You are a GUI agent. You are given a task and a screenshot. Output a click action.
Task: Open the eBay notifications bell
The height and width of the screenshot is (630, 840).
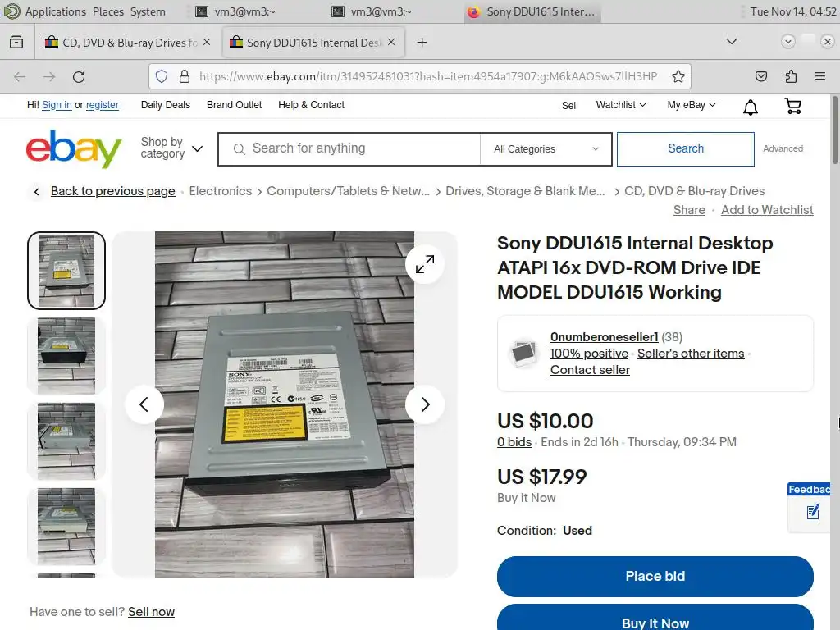[x=750, y=107]
